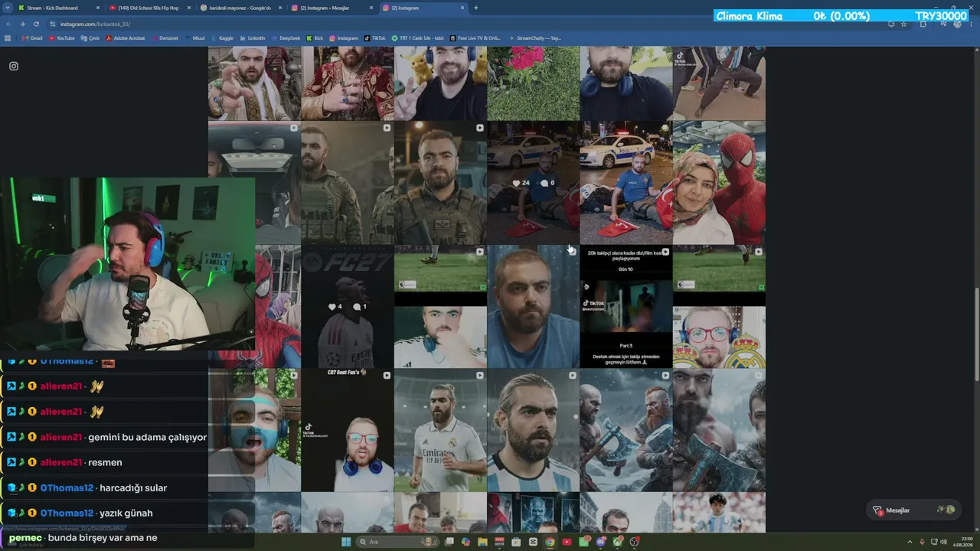Open the pink flowers on grass post
980x551 pixels.
(533, 83)
